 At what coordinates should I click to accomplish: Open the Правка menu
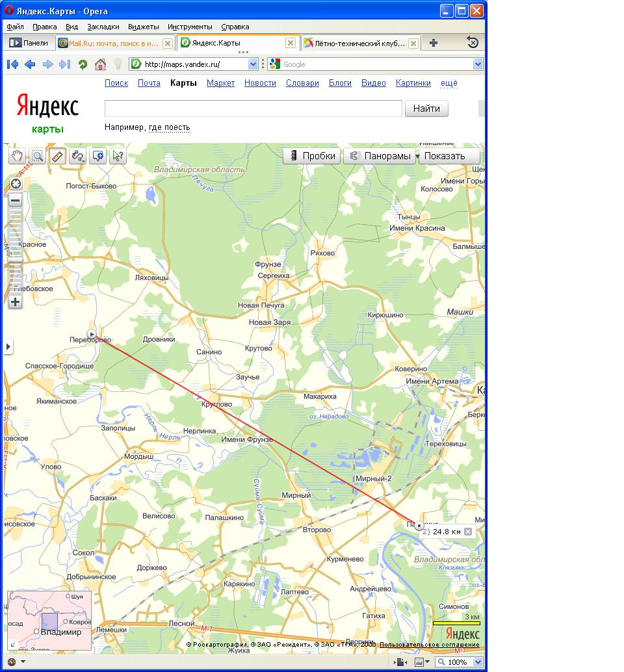[45, 27]
